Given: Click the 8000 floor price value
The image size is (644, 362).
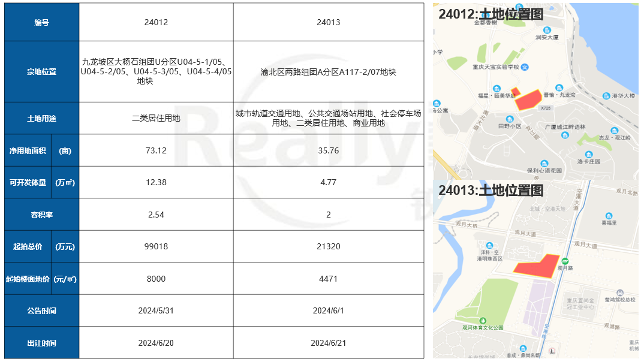Looking at the screenshot, I should (x=156, y=279).
